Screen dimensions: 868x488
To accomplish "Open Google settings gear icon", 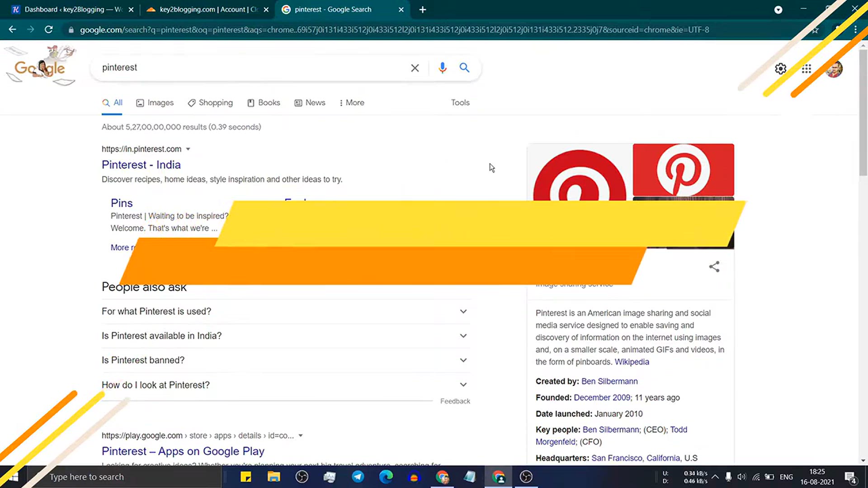I will click(781, 69).
